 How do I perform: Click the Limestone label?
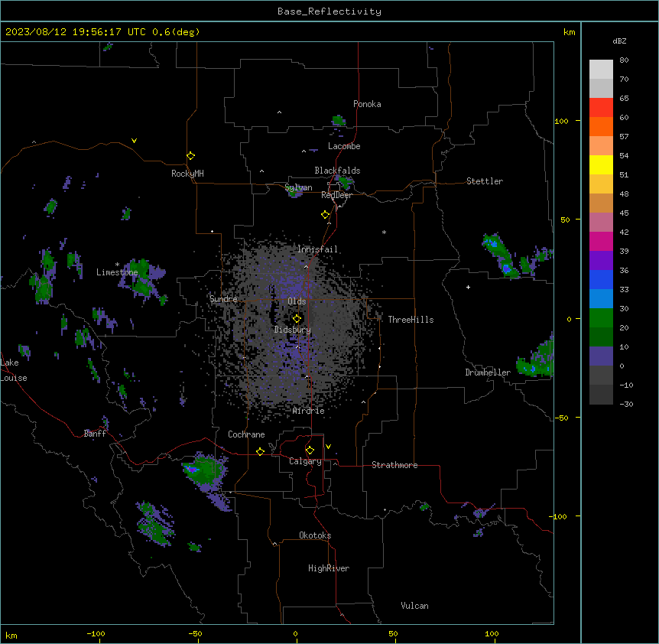click(117, 272)
